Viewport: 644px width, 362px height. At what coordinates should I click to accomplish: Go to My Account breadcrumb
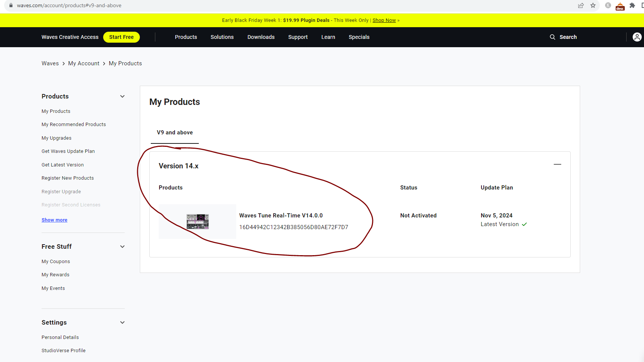tap(84, 63)
